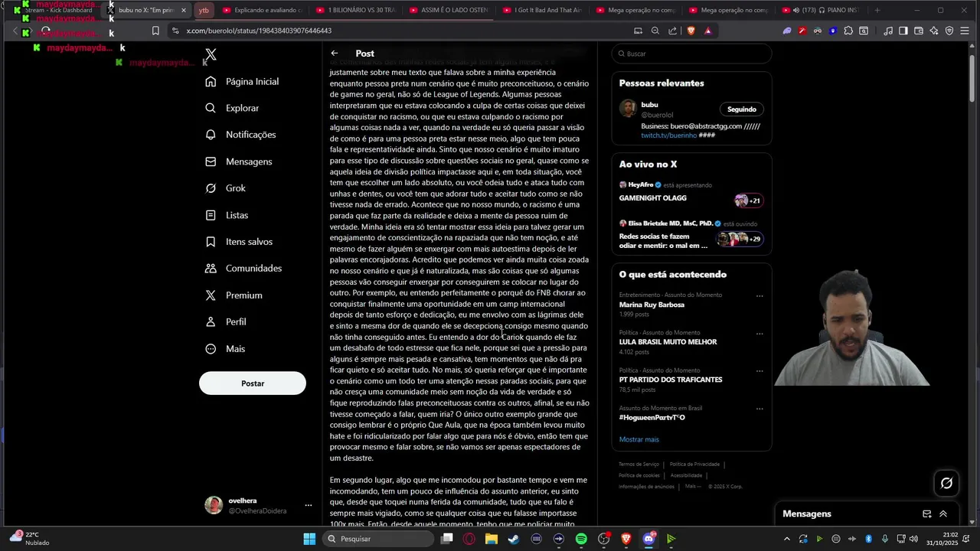Open Termos de Serviço footer link
This screenshot has width=980, height=551.
click(x=639, y=465)
